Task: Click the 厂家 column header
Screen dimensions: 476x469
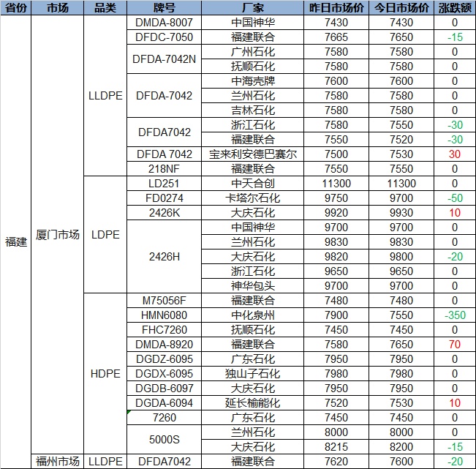Action: pos(252,7)
